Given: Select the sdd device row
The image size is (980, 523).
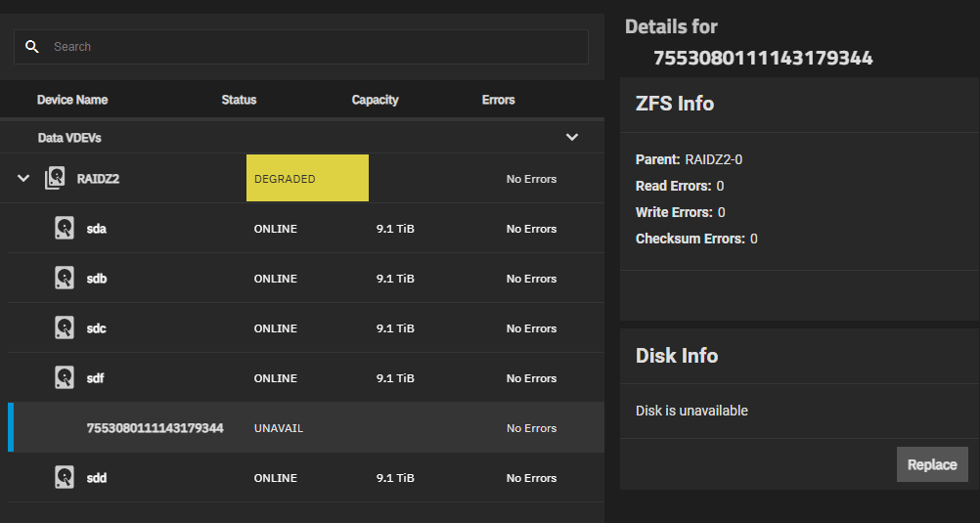Looking at the screenshot, I should tap(306, 477).
